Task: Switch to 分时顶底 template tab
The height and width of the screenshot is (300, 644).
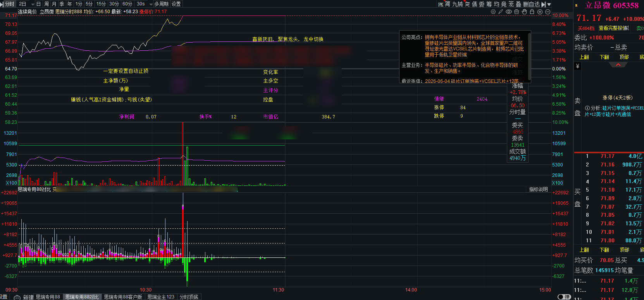Action: [189, 297]
